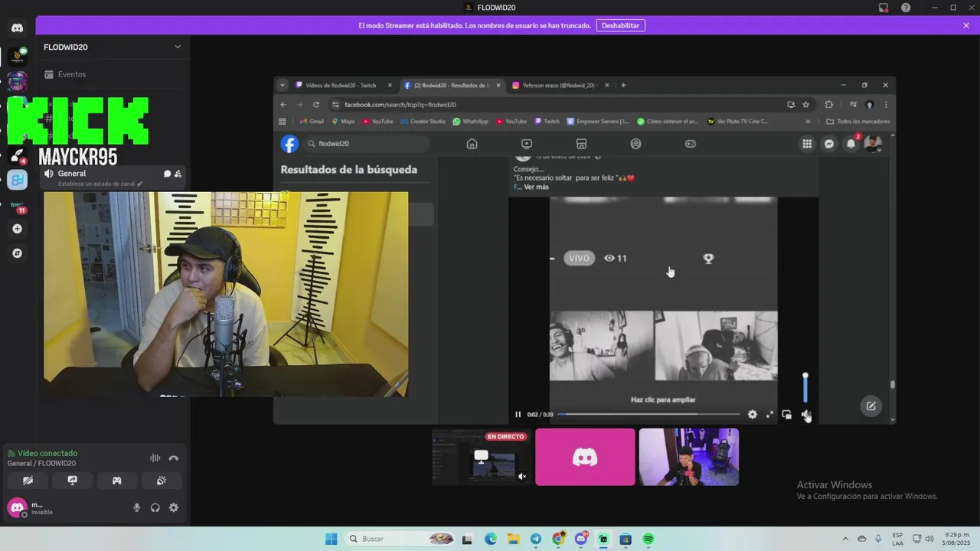Open Discord inbox icon in title bar
The height and width of the screenshot is (551, 980).
click(x=884, y=8)
